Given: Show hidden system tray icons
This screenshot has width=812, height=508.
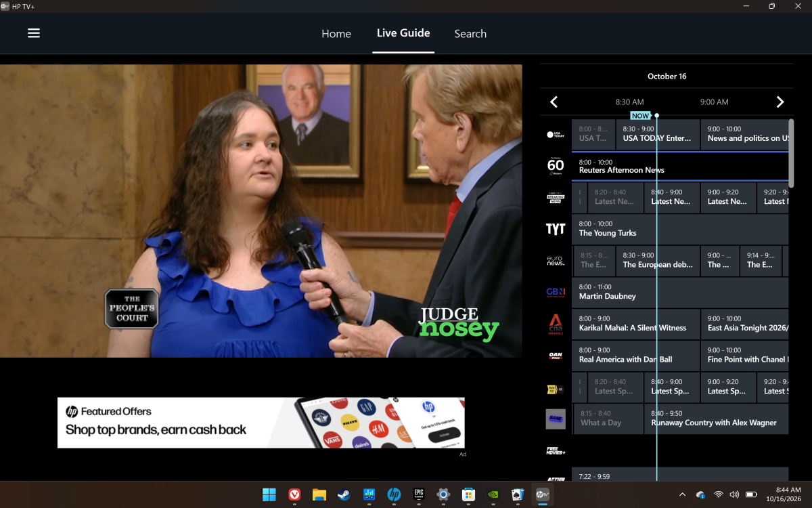Looking at the screenshot, I should (x=682, y=494).
